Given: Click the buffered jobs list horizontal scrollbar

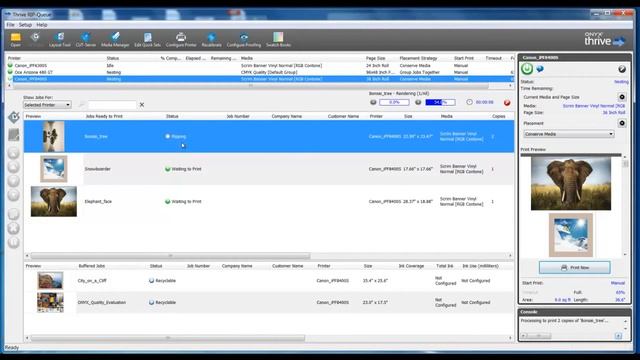Looking at the screenshot, I should (168, 338).
